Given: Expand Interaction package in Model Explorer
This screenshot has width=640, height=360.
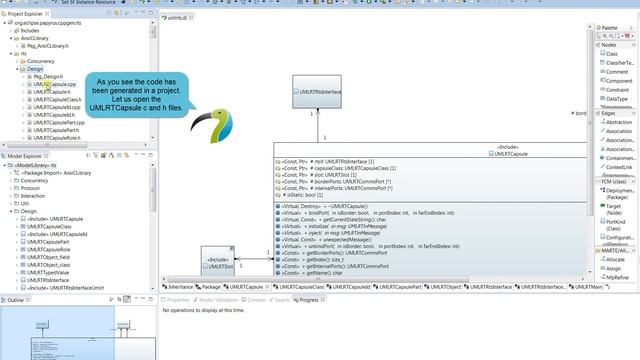Looking at the screenshot, I should (x=11, y=196).
